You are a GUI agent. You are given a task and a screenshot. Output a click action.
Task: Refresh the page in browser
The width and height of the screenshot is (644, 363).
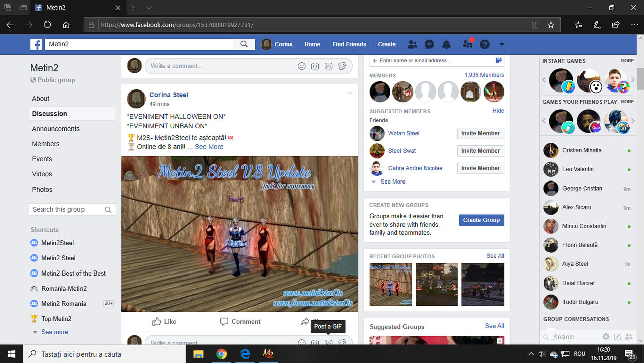(47, 25)
